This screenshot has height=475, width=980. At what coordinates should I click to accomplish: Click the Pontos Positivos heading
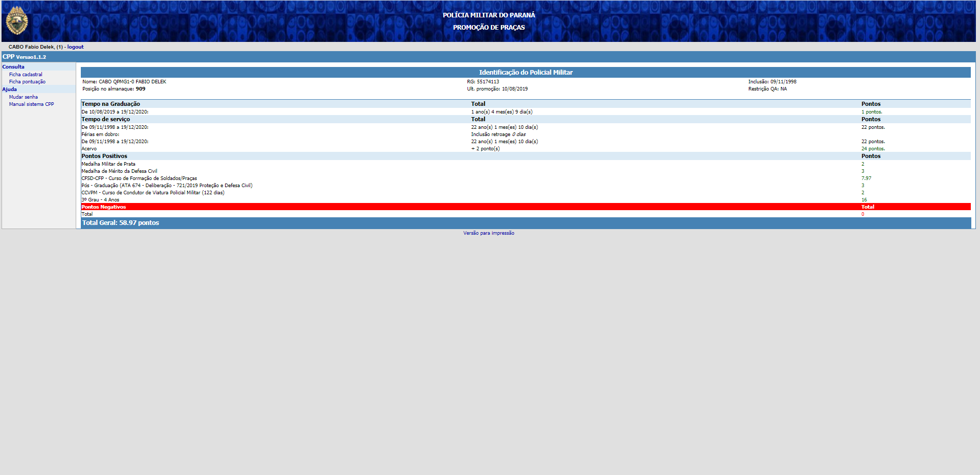pyautogui.click(x=104, y=156)
